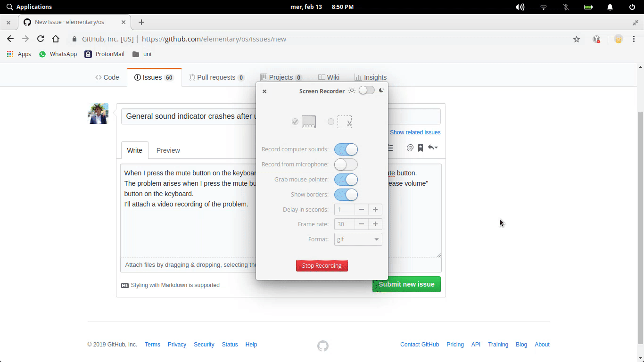Click the Show related issues link

[x=415, y=132]
